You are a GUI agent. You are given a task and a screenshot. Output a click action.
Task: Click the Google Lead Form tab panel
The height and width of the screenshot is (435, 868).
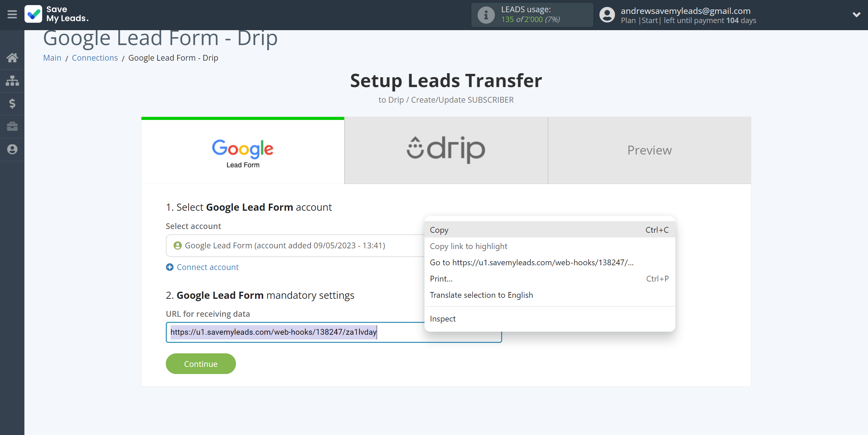tap(242, 150)
